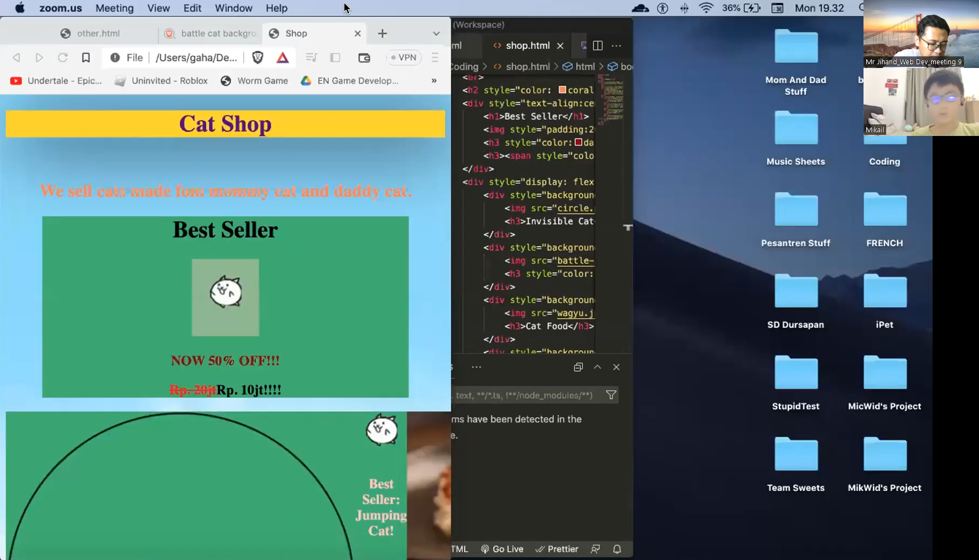The image size is (979, 560).
Task: Go back in the browser history
Action: [17, 57]
